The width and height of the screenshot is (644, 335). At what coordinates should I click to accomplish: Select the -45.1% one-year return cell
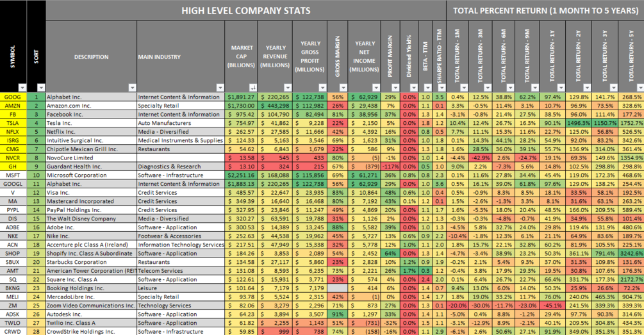pos(552,306)
